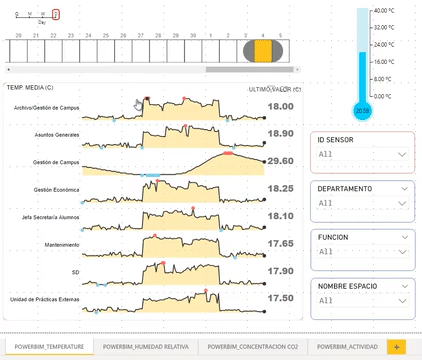
Task: Click red peak marker on Archivo/Gestión de Campus sparkline
Action: point(184,98)
